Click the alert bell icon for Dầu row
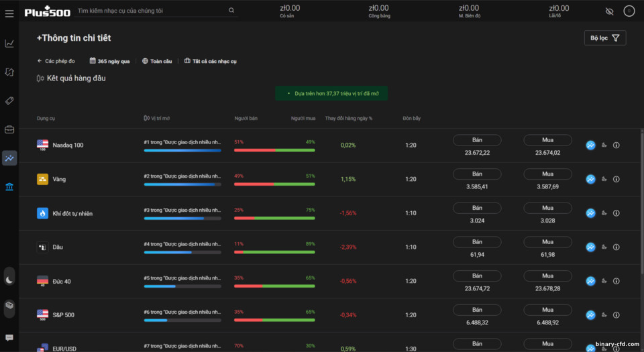The height and width of the screenshot is (352, 644). pos(604,247)
